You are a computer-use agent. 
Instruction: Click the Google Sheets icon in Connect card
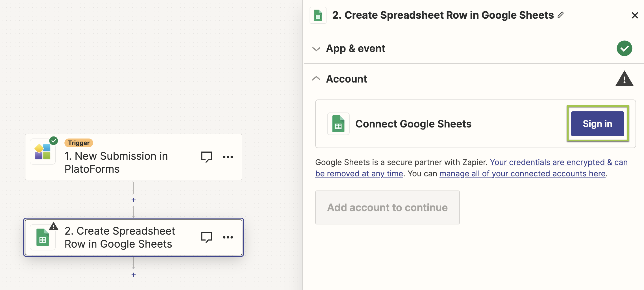[x=338, y=124]
